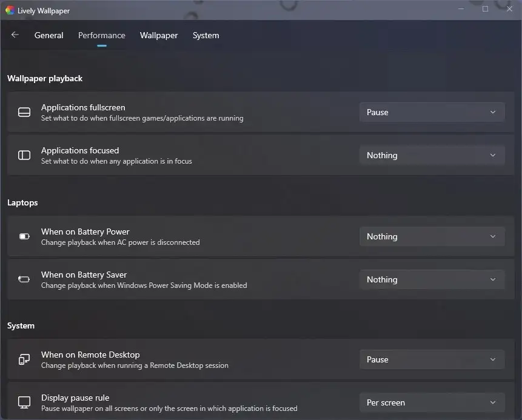
Task: Click the Applications fullscreen icon
Action: click(24, 112)
